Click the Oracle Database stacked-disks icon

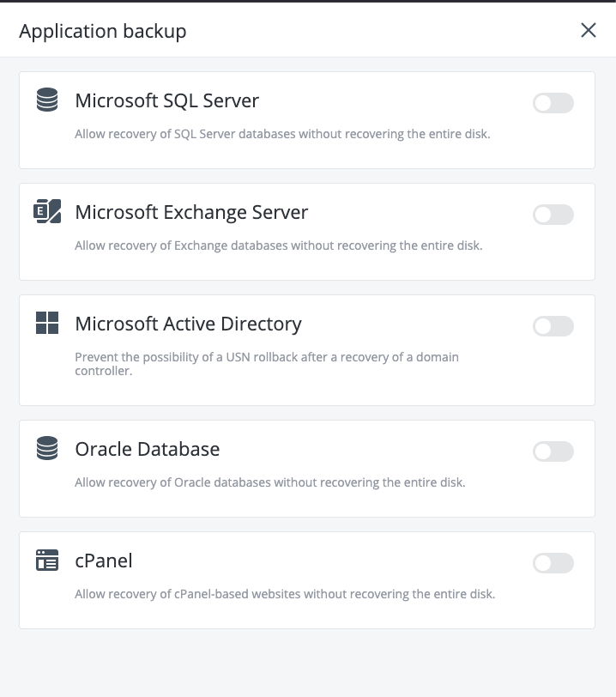(x=47, y=448)
